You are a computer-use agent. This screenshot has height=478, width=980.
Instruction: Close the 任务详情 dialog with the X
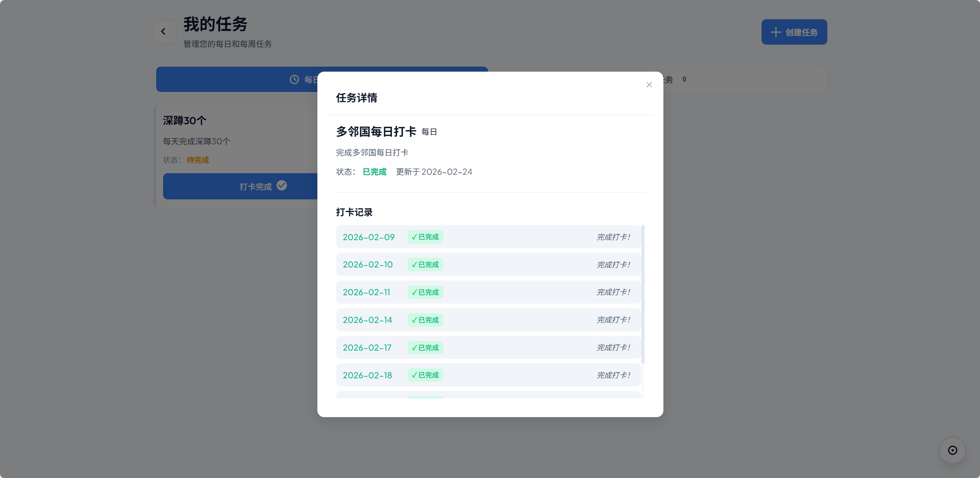[x=649, y=85]
